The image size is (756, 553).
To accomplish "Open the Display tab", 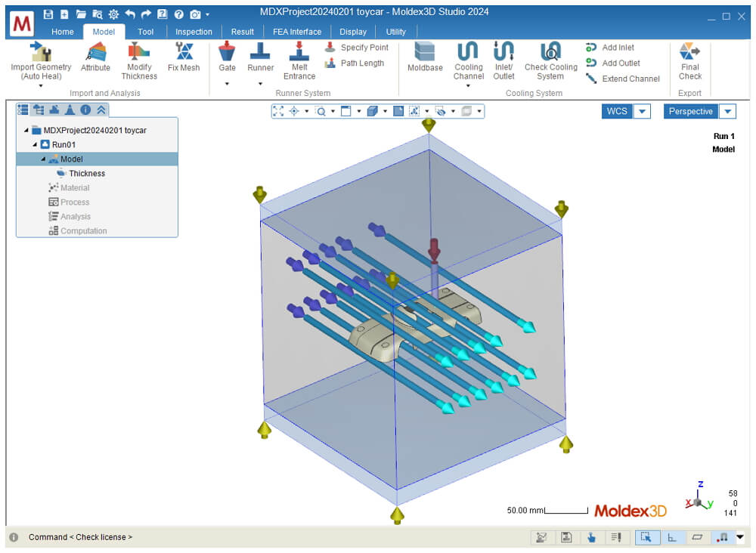I will tap(353, 32).
